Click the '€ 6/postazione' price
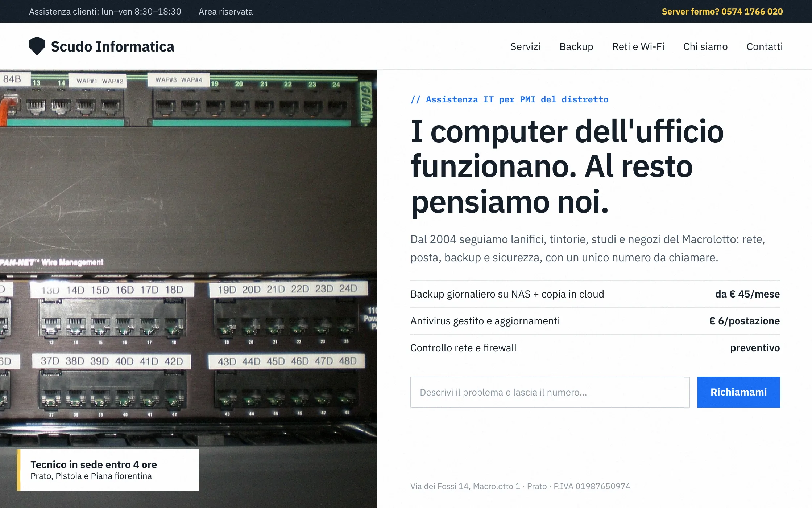 pos(745,321)
